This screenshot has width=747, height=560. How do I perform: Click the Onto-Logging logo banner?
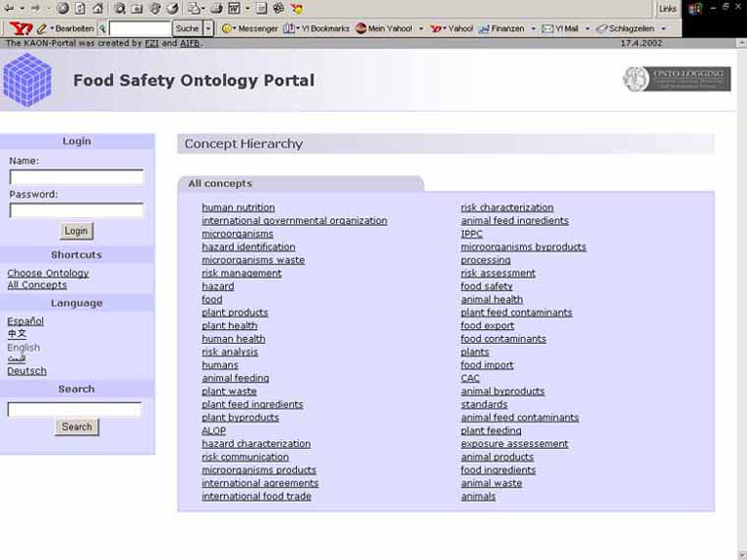pos(676,80)
